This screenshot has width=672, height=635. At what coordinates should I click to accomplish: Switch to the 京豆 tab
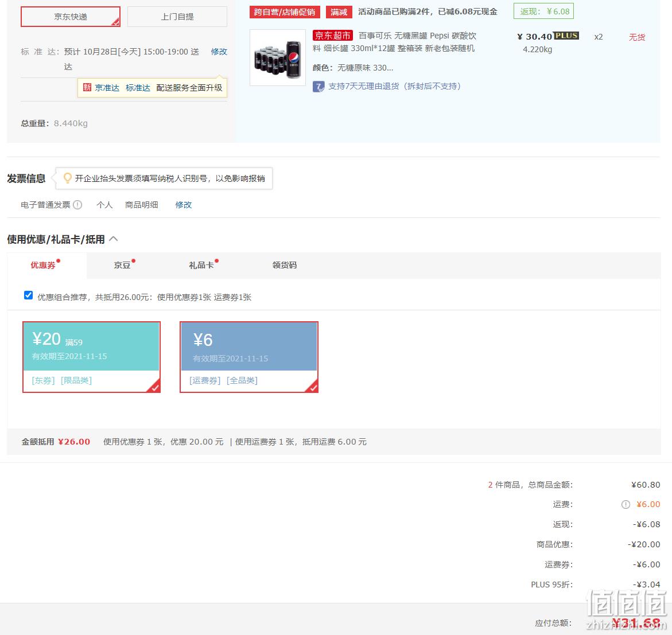pos(122,265)
